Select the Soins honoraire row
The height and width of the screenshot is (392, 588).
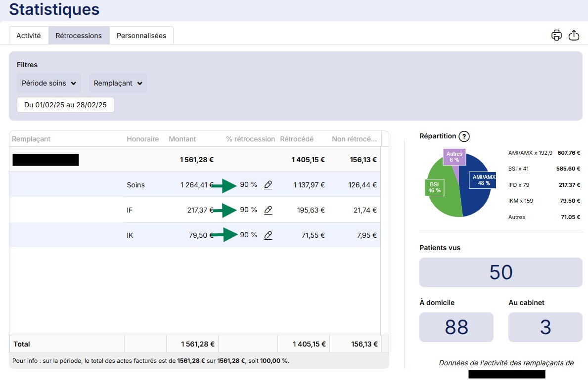136,185
